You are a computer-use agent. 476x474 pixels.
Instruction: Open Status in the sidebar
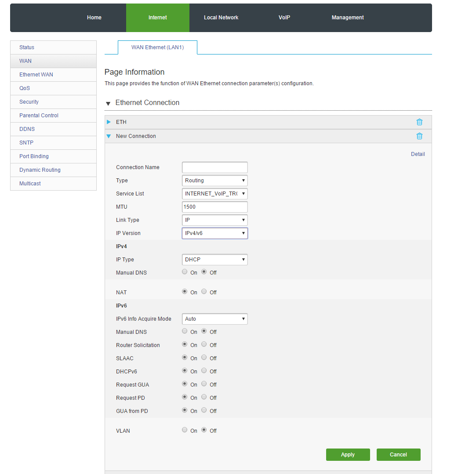[x=54, y=47]
